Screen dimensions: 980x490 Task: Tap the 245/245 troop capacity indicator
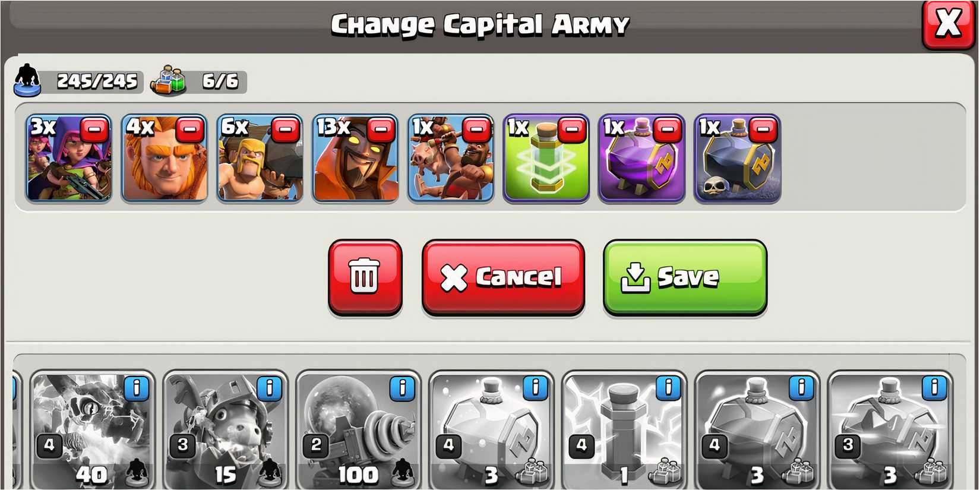point(78,81)
